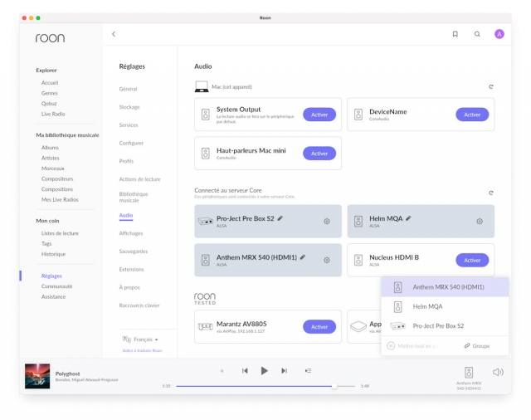This screenshot has width=531, height=420.
Task: Open the volume control icon
Action: [x=498, y=372]
